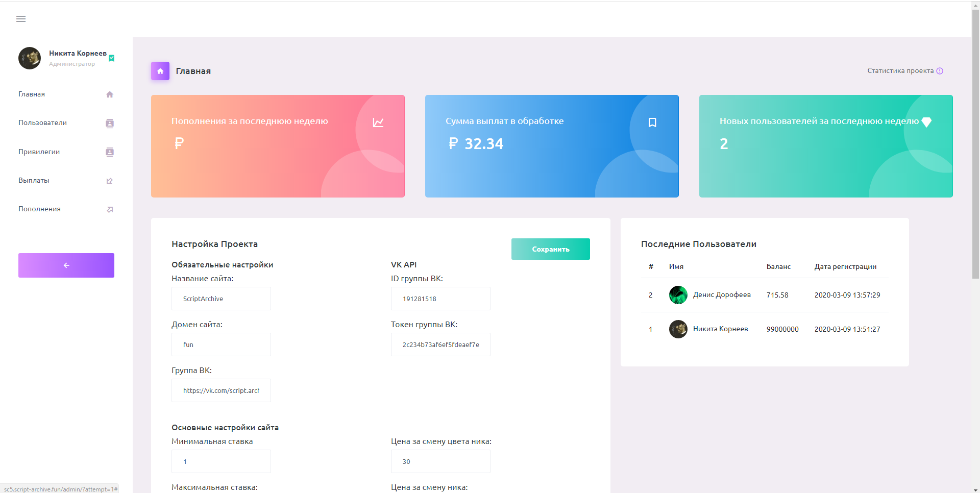The width and height of the screenshot is (980, 493).
Task: Open Пополнения sidebar section
Action: [39, 209]
